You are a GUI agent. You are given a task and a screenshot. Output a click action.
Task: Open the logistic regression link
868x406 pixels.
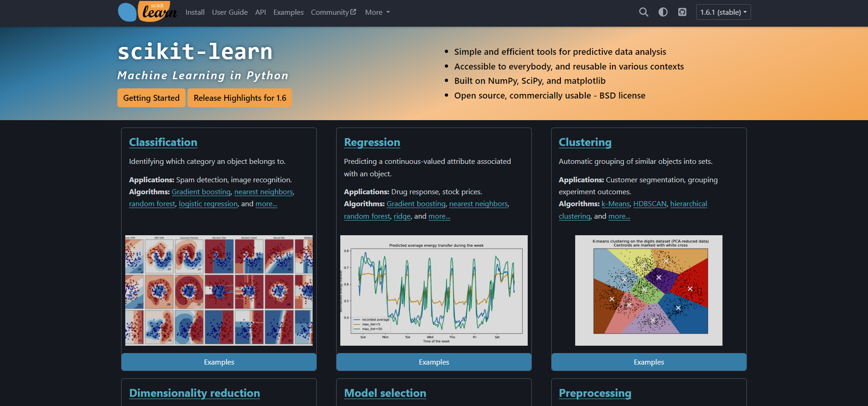click(x=208, y=204)
